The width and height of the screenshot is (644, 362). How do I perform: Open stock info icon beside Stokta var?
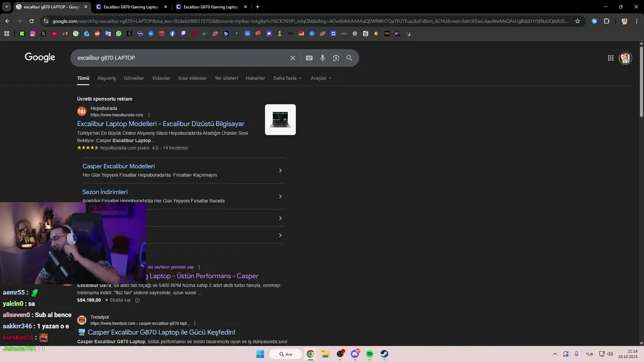(137, 300)
